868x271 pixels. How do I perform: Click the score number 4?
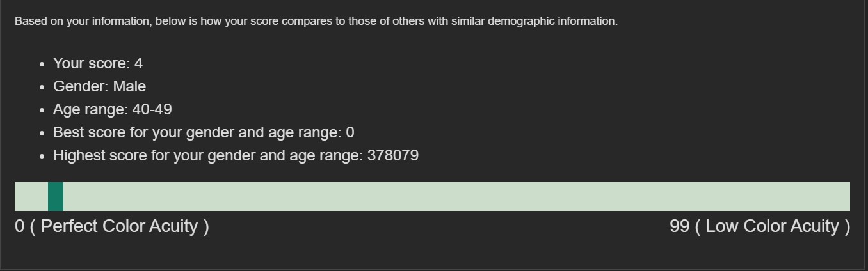click(x=139, y=63)
